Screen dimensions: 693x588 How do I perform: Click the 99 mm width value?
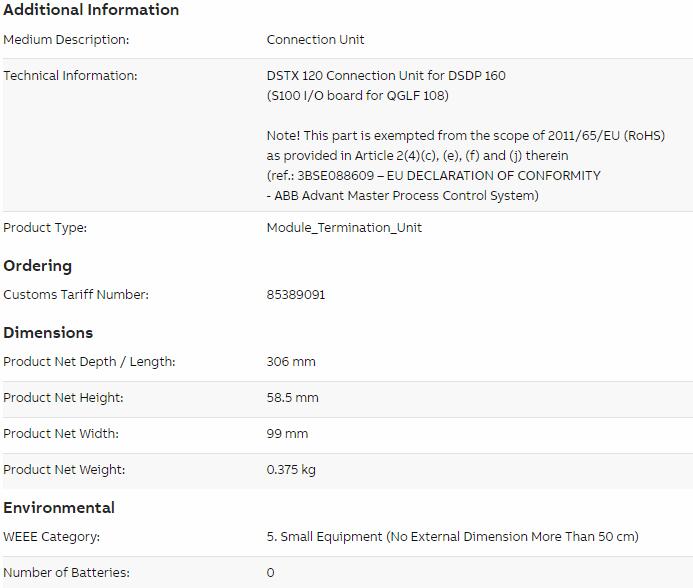(287, 434)
